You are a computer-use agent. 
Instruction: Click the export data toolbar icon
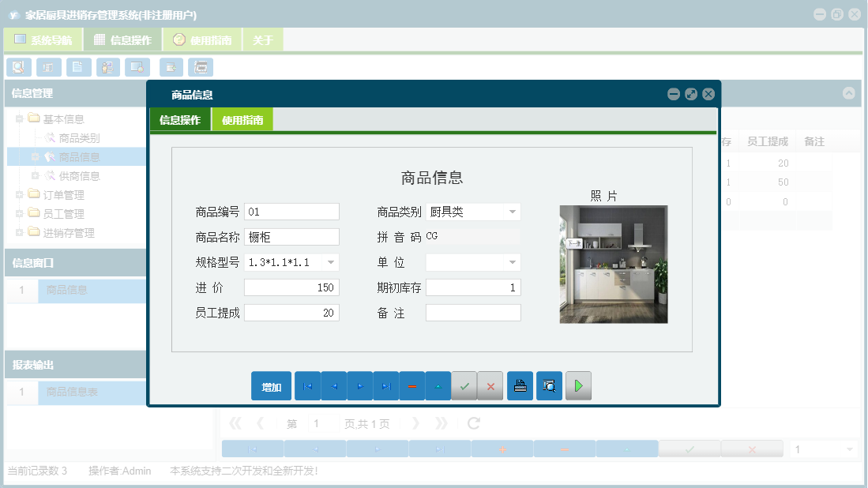point(171,67)
